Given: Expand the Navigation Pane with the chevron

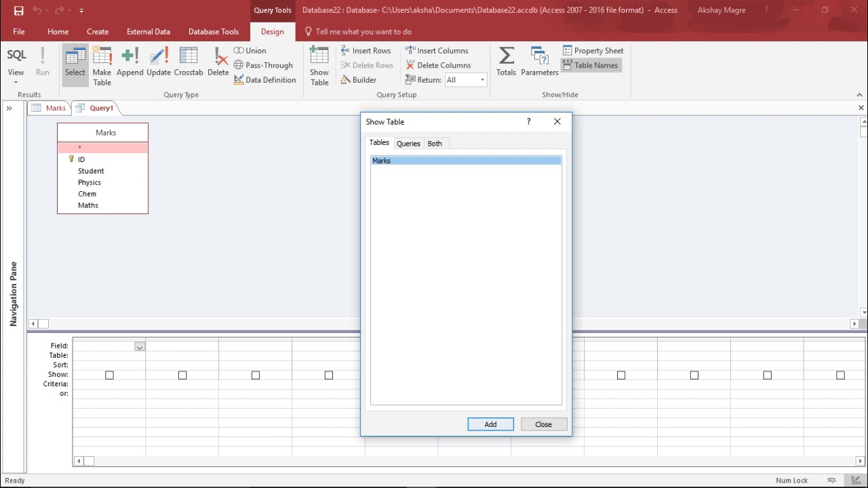Looking at the screenshot, I should 9,108.
